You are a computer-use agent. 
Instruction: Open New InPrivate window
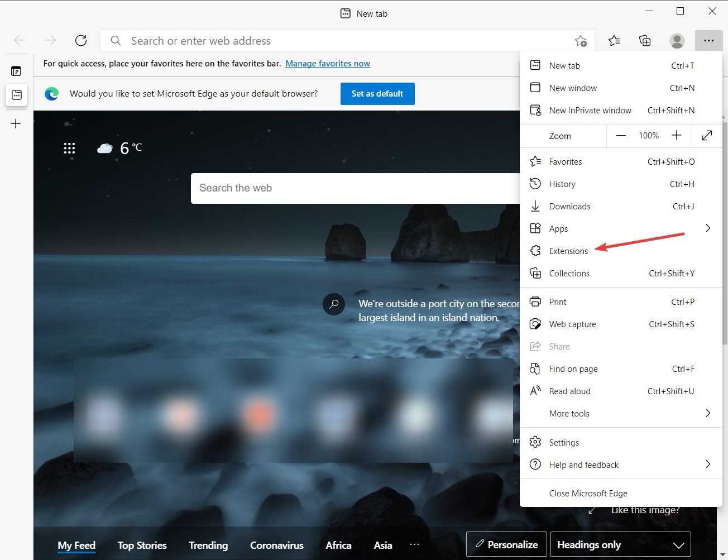tap(621, 110)
